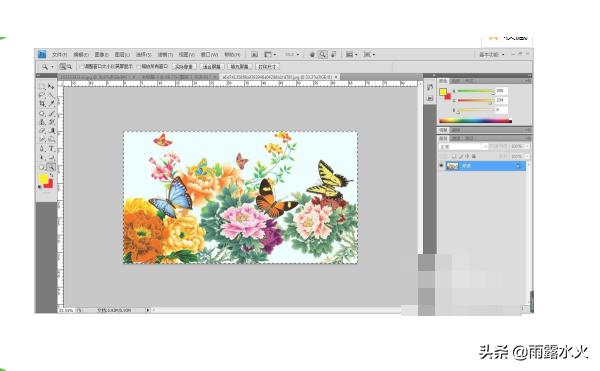Select the Zoom tool in toolbox
600x371 pixels.
coord(51,167)
